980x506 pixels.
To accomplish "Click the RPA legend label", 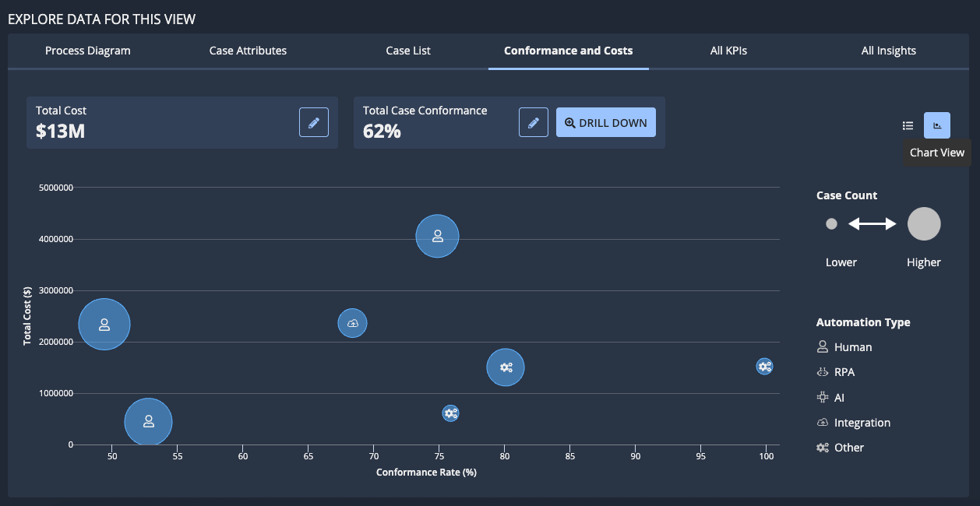I will tap(844, 372).
